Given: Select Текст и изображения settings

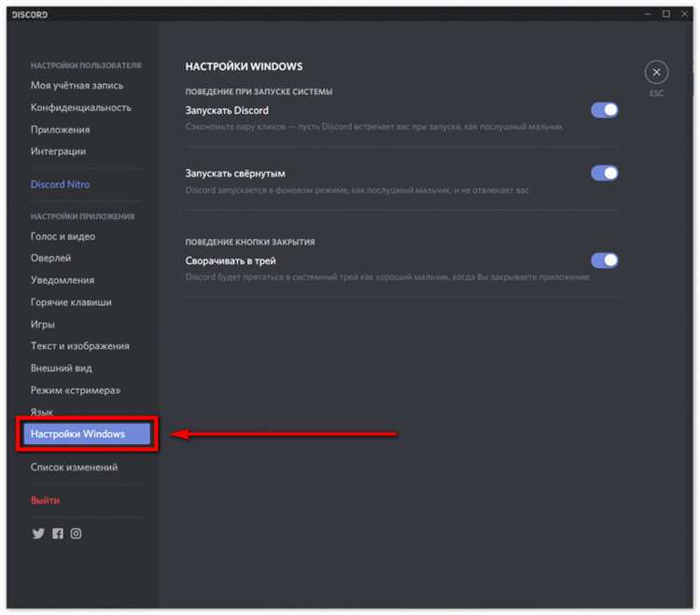Looking at the screenshot, I should click(80, 346).
